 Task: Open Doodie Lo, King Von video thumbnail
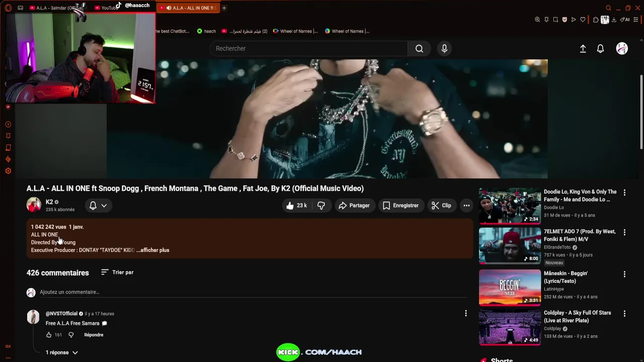pos(510,205)
